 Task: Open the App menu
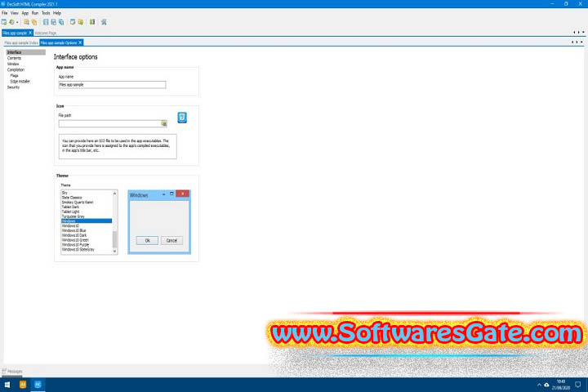[25, 13]
